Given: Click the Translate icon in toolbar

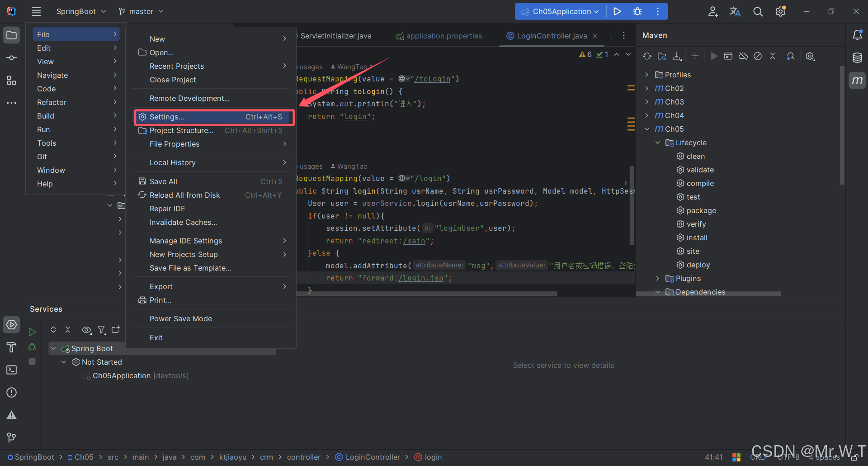Looking at the screenshot, I should coord(735,11).
